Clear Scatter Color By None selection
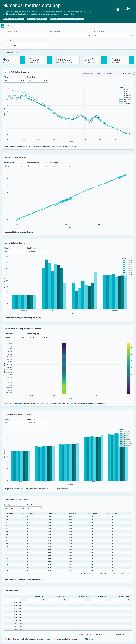Image resolution: width=136 pixels, height=644 pixels. (67, 166)
